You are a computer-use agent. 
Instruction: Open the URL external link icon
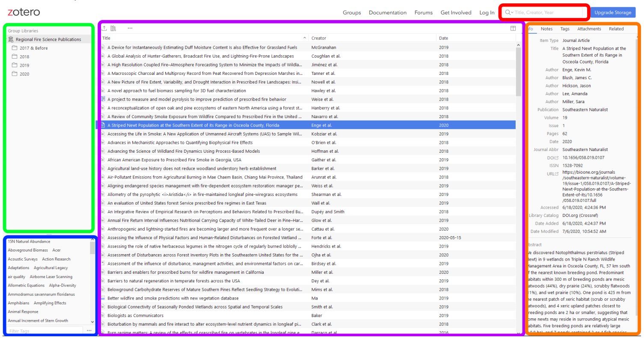[x=557, y=174]
